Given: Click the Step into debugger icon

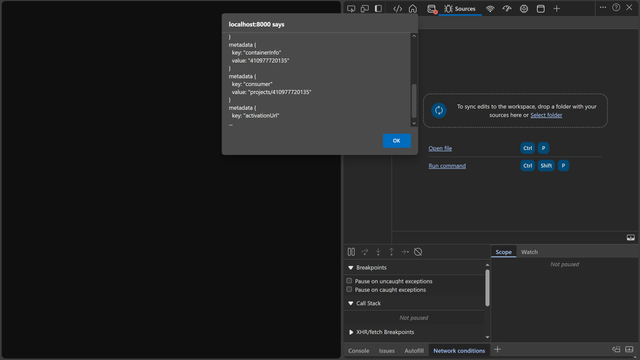Looking at the screenshot, I should 378,252.
